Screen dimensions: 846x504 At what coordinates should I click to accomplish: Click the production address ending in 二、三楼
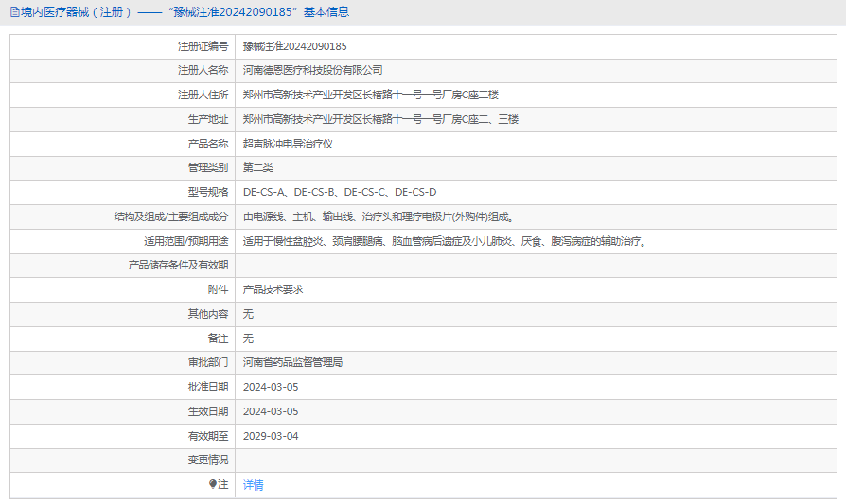coord(380,119)
